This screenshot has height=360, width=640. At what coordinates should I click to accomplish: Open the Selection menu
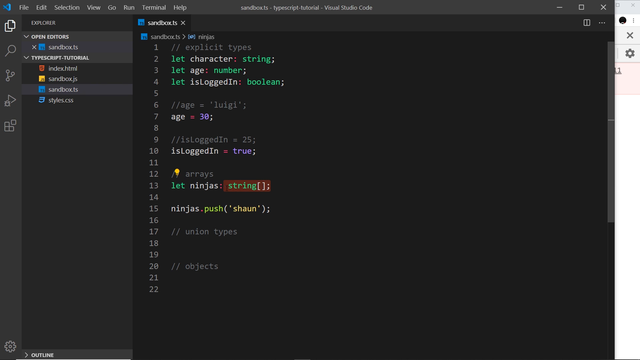click(x=67, y=7)
